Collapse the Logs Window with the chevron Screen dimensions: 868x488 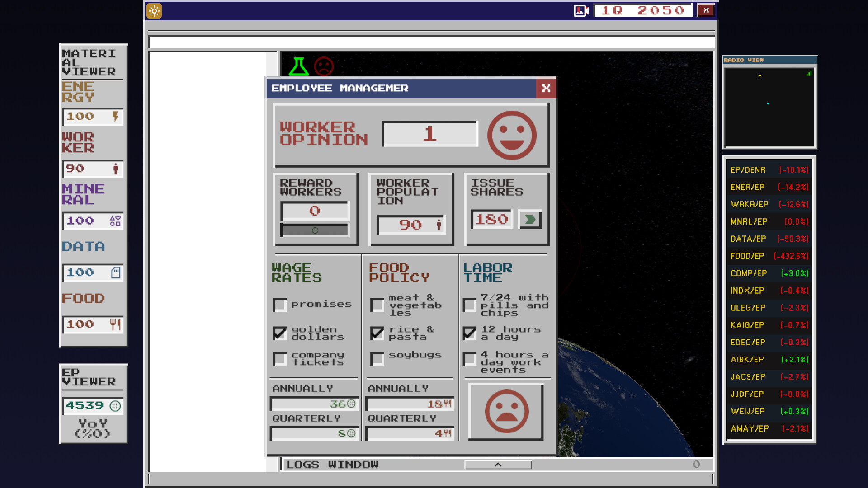(497, 465)
